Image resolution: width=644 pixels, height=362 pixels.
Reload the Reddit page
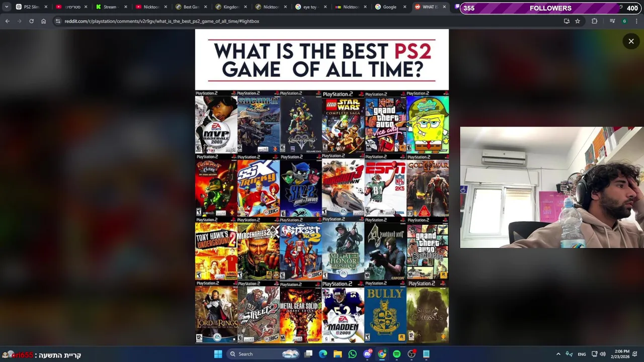pos(31,21)
